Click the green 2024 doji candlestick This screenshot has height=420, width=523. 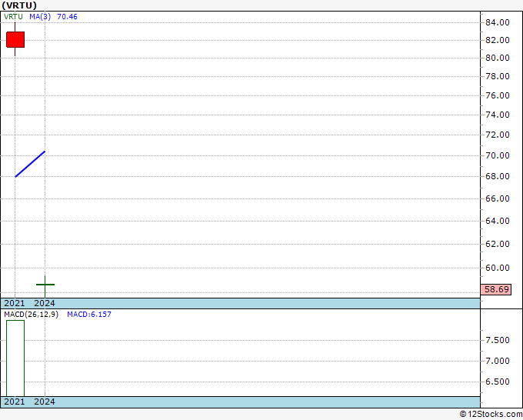coord(45,285)
